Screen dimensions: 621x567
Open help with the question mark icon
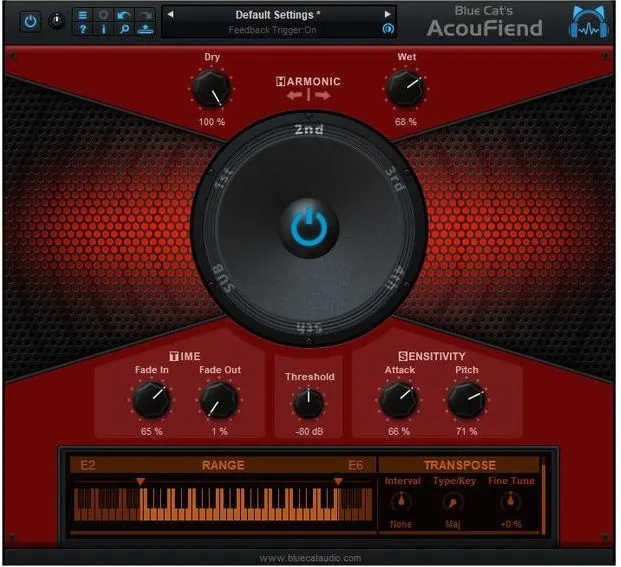[82, 29]
